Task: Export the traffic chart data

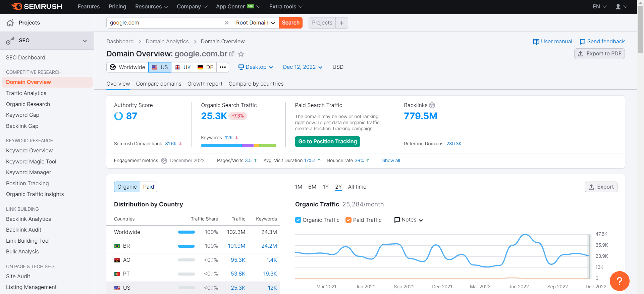Action: click(601, 187)
